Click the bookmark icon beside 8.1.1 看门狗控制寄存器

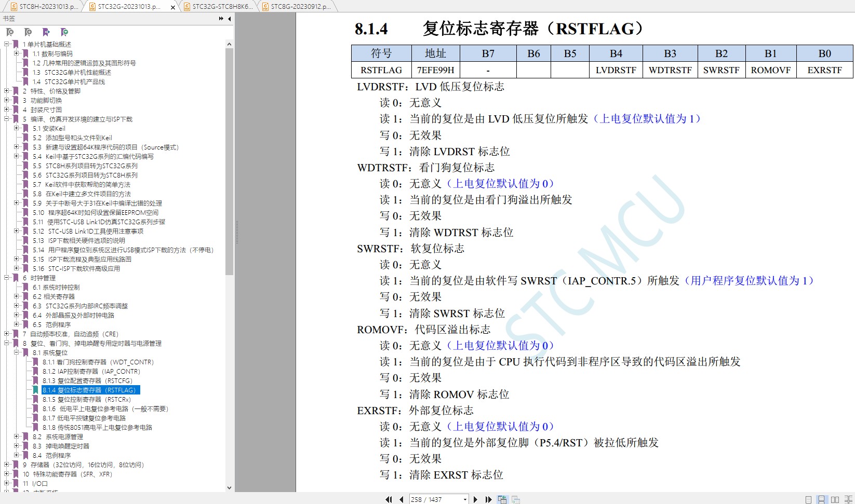[35, 362]
